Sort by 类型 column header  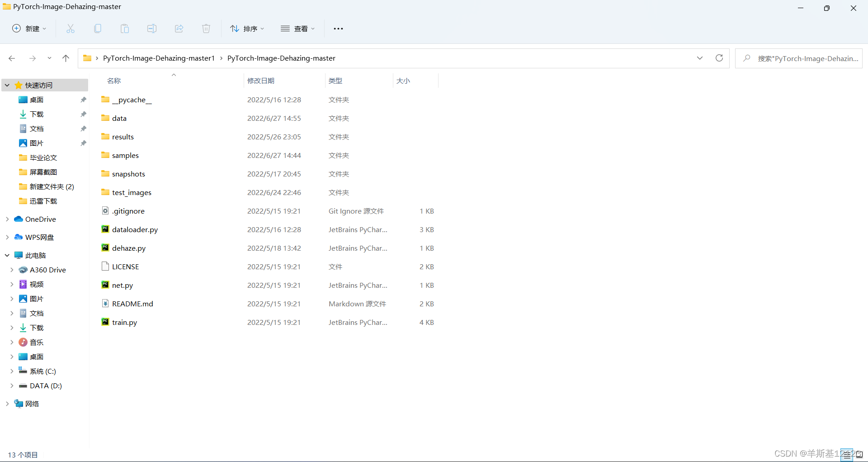pos(335,81)
